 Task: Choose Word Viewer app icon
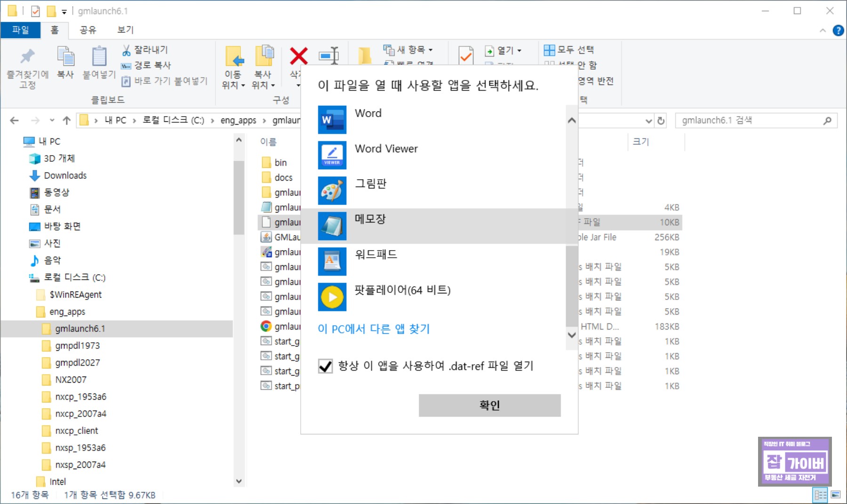tap(332, 155)
